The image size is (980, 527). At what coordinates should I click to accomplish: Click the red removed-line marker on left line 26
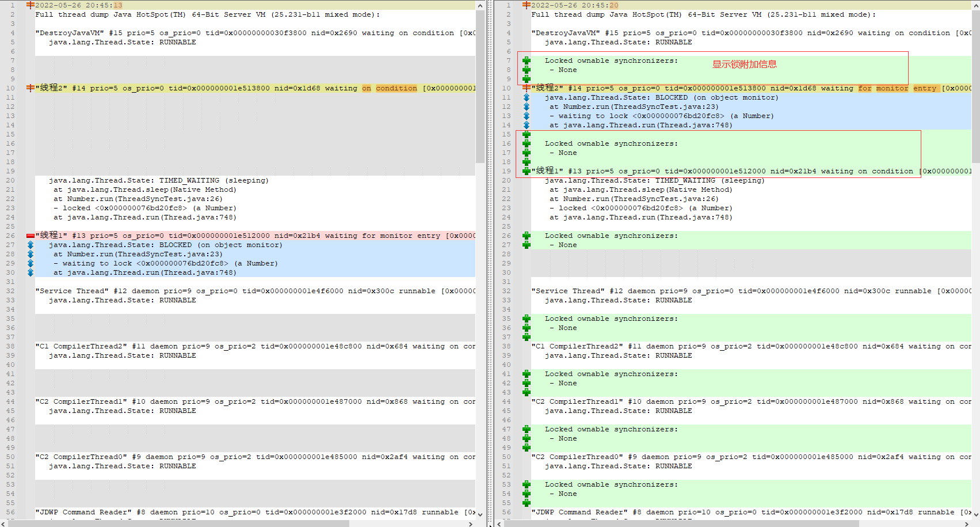30,236
